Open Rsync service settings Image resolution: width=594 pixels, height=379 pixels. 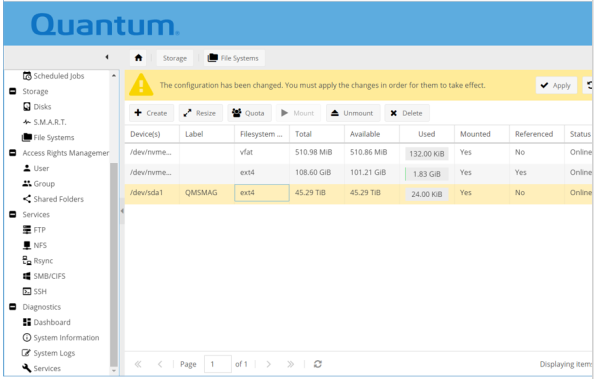38,261
